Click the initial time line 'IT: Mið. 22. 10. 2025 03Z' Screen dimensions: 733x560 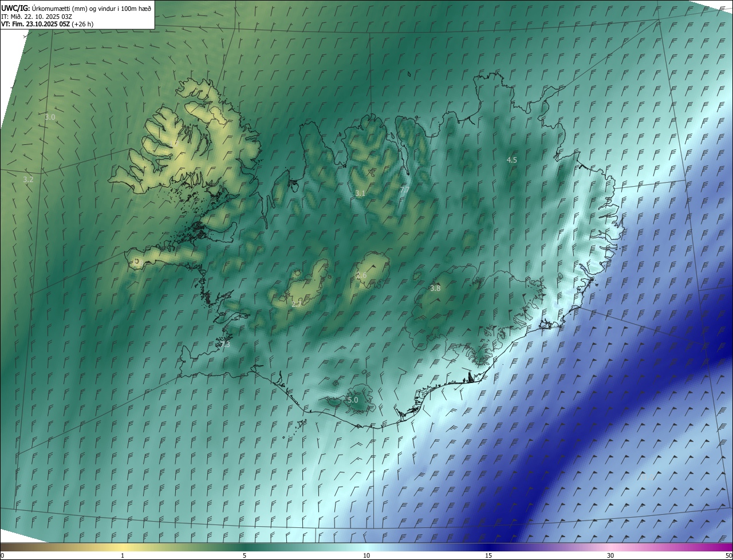(x=36, y=16)
